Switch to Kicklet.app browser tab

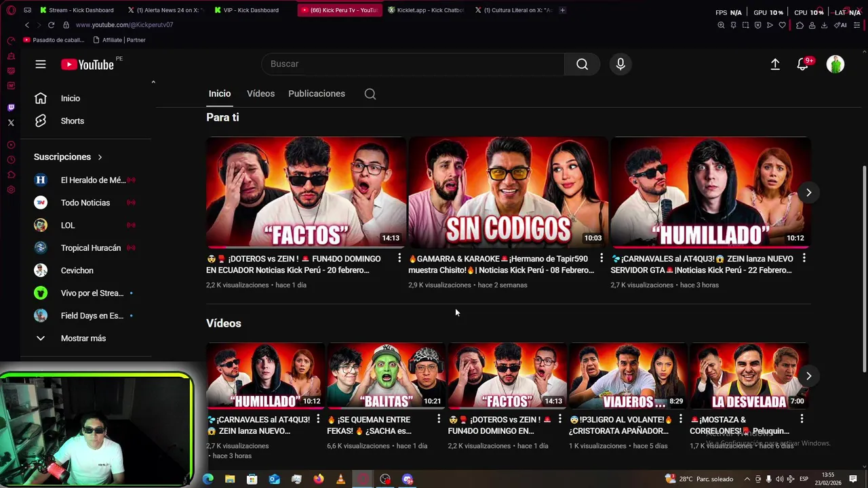[x=426, y=10]
